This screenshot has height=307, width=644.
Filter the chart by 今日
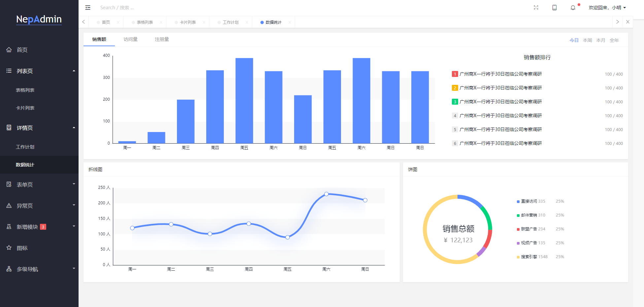pos(574,40)
